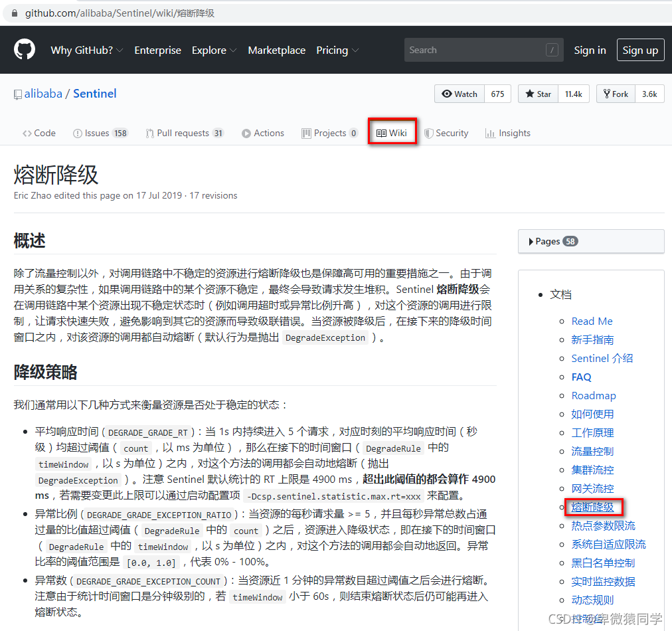View the 11.4k stargazers count
This screenshot has width=672, height=631.
(574, 94)
